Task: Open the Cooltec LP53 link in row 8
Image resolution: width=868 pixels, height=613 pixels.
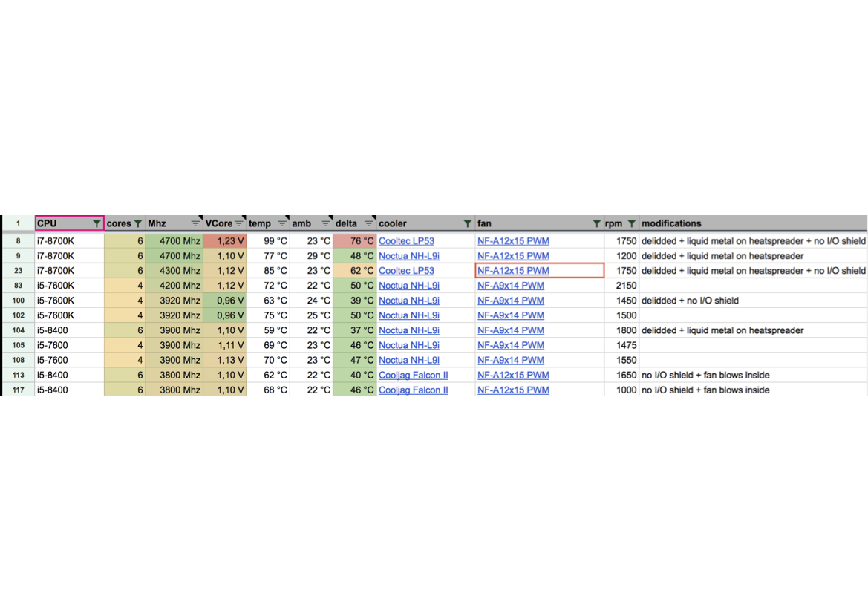Action: pos(406,241)
